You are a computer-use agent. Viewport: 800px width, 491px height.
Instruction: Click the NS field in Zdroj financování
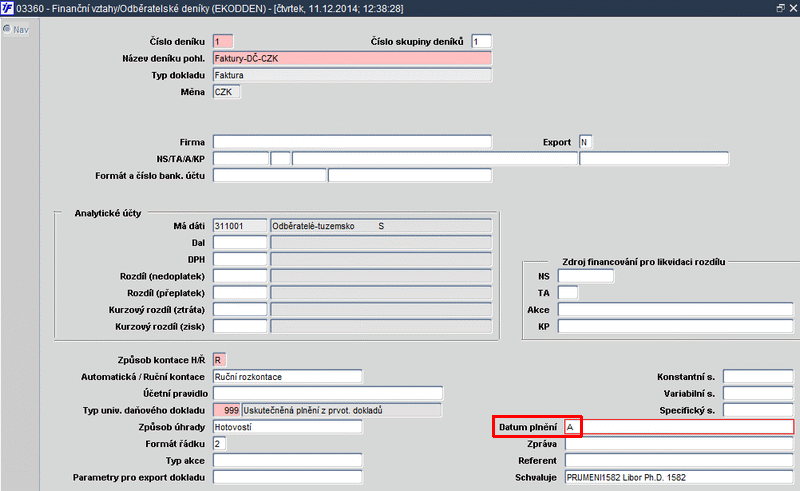point(586,276)
